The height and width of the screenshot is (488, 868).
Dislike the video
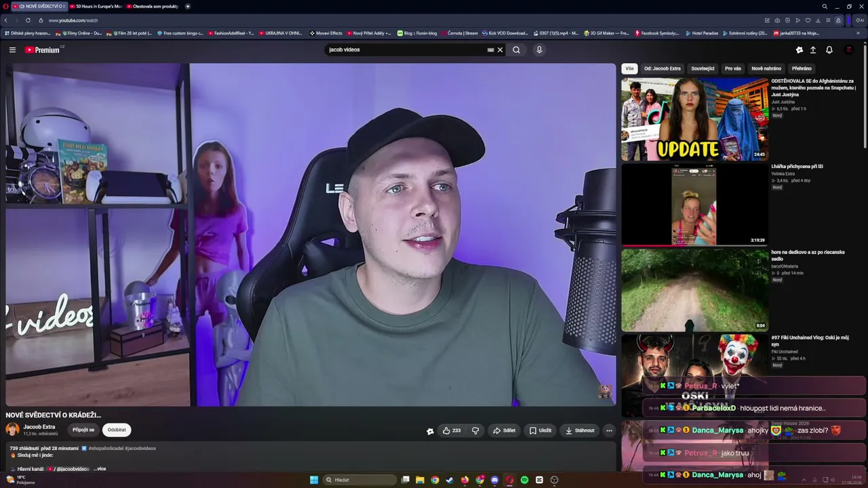pos(475,430)
